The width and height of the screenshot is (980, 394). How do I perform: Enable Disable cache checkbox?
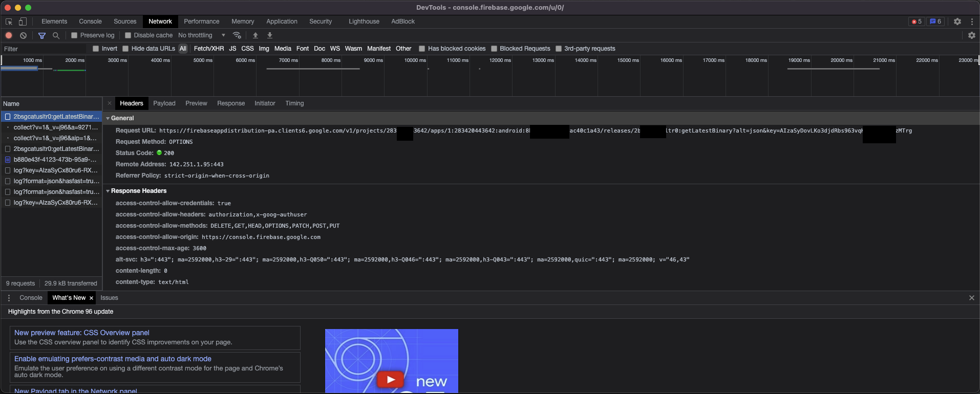coord(128,35)
